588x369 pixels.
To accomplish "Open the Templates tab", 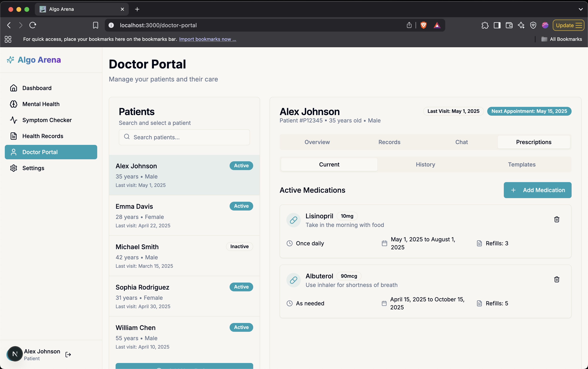I will coord(521,164).
